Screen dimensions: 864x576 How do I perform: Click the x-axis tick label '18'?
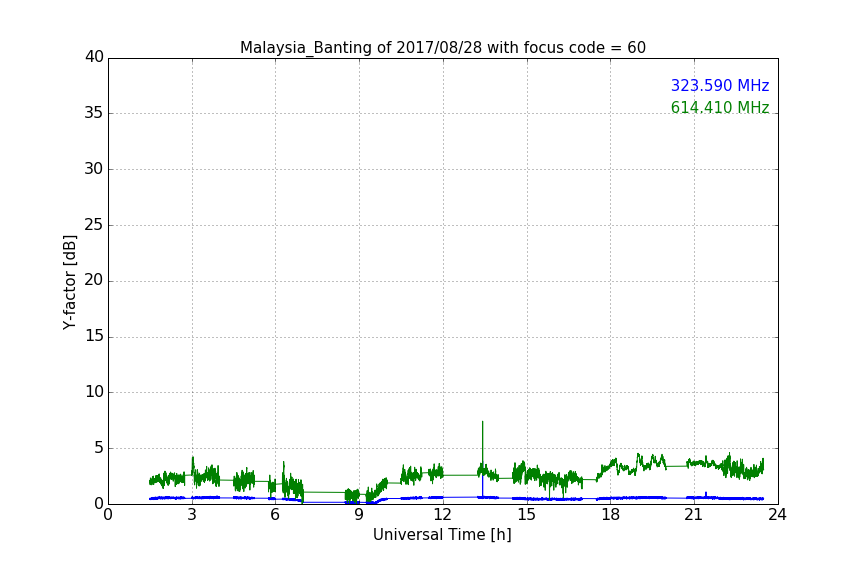(611, 515)
